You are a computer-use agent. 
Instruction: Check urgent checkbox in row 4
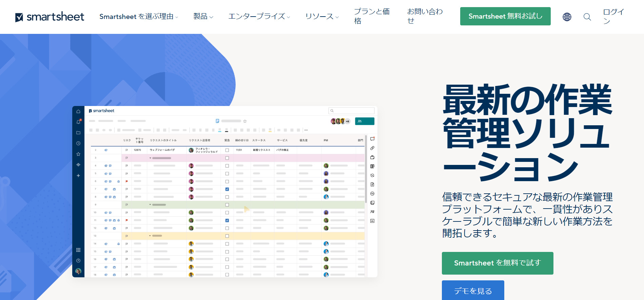click(x=227, y=166)
